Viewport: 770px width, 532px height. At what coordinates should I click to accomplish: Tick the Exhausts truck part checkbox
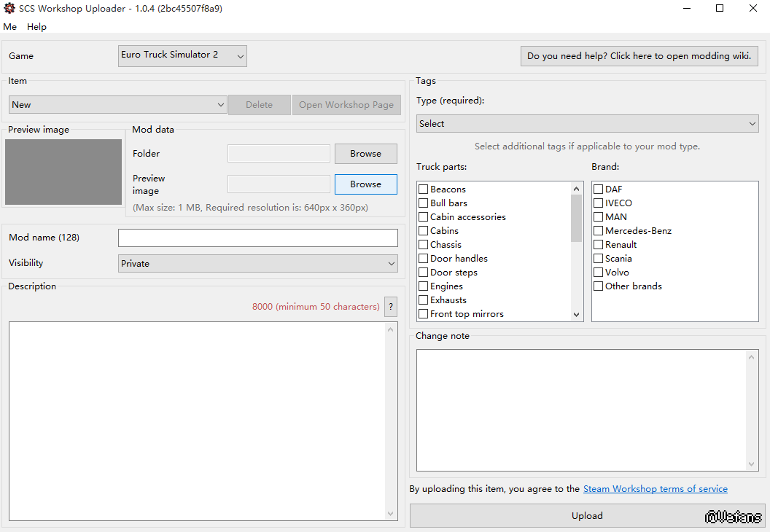pyautogui.click(x=423, y=300)
